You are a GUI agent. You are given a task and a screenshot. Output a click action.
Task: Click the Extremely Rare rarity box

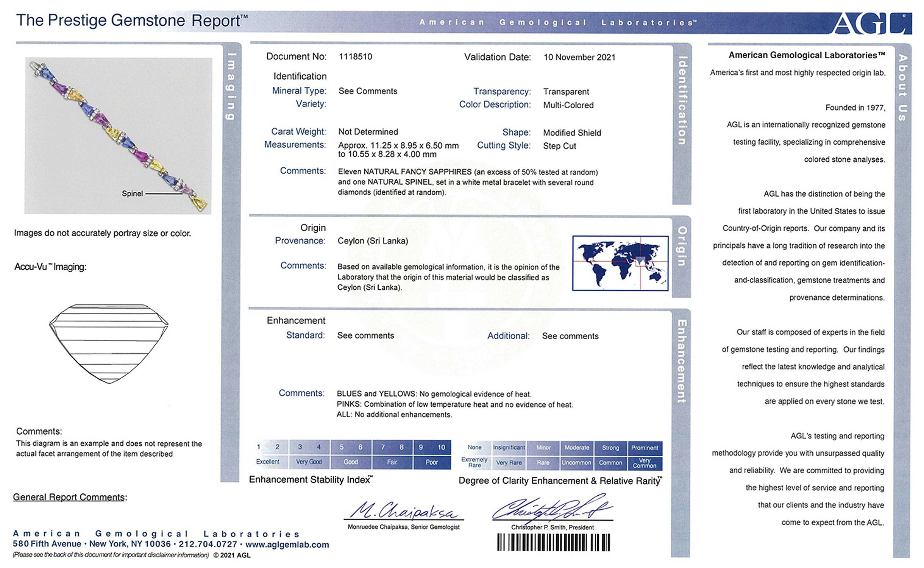point(474,462)
